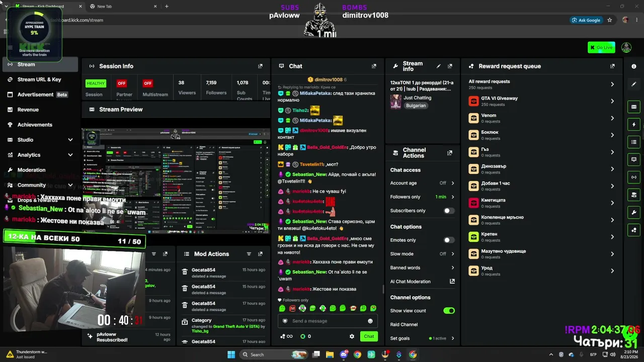Open the Windows Start menu
This screenshot has width=644, height=362.
(231, 354)
